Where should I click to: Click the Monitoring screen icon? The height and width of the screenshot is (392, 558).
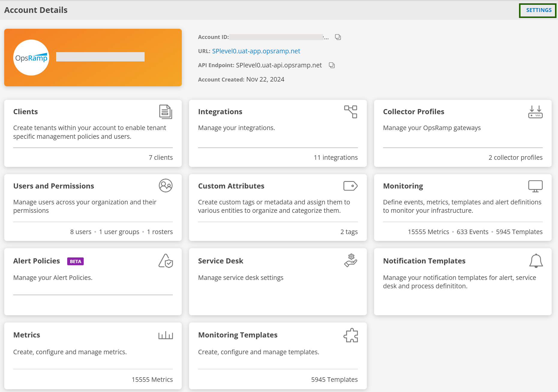pos(535,186)
